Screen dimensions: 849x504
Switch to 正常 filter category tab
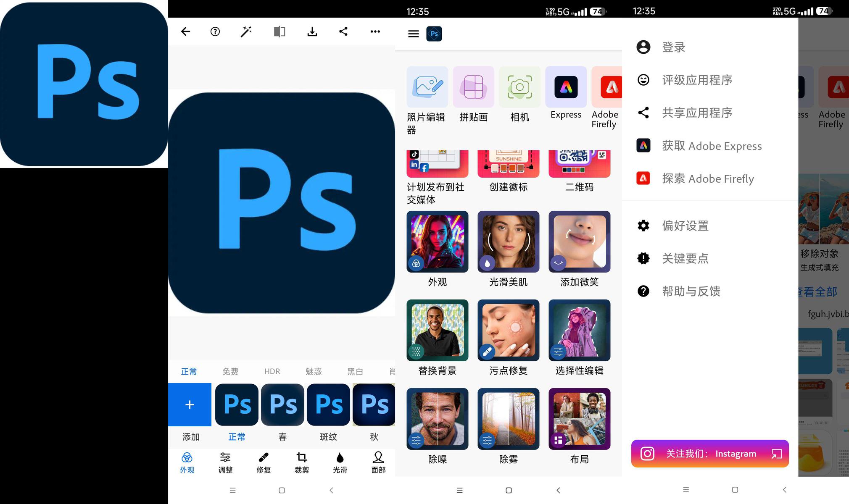(x=189, y=371)
